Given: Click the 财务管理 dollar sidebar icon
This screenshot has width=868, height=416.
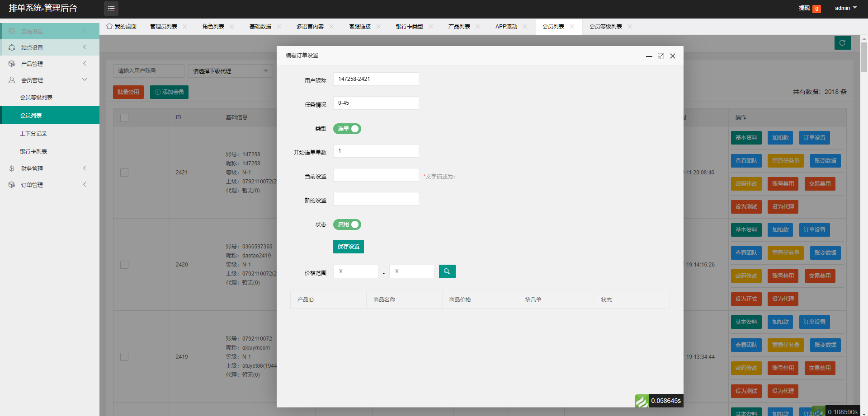Looking at the screenshot, I should (x=12, y=168).
